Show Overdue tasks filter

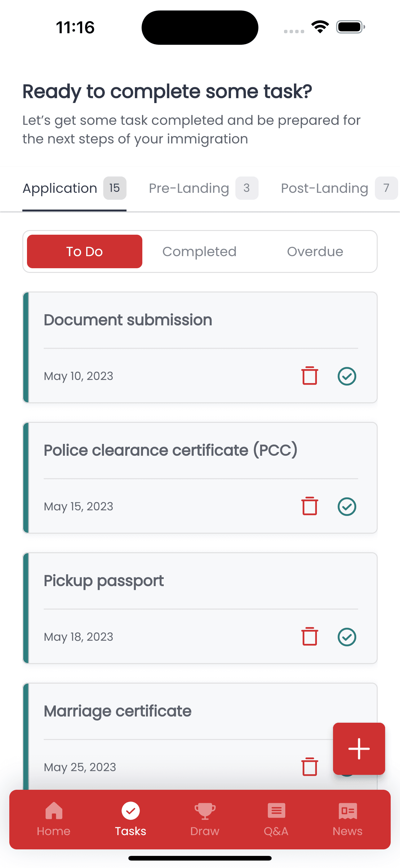(315, 251)
